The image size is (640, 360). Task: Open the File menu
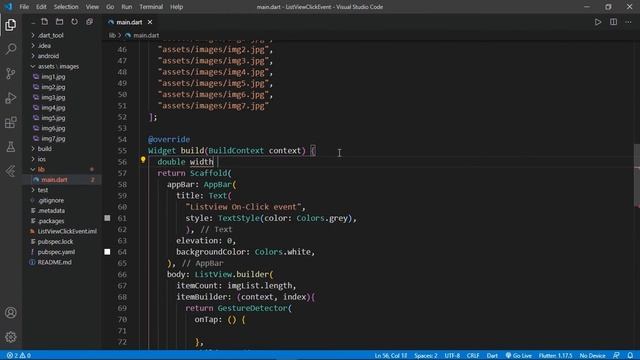pyautogui.click(x=24, y=7)
